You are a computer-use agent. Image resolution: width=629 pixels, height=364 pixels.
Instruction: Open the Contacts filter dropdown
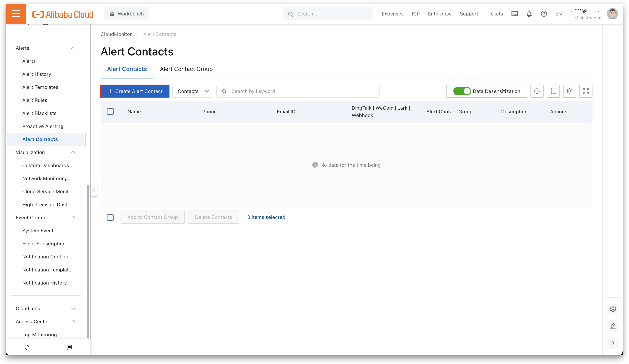coord(193,91)
